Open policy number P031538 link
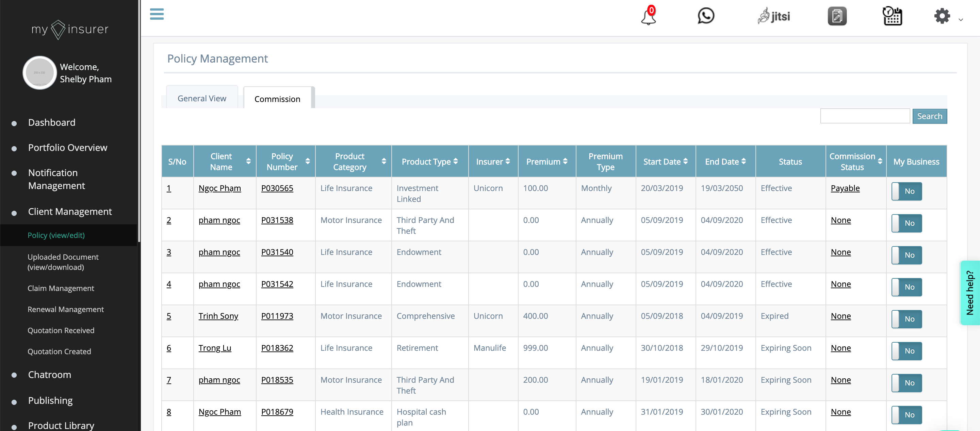Image resolution: width=980 pixels, height=431 pixels. (277, 220)
